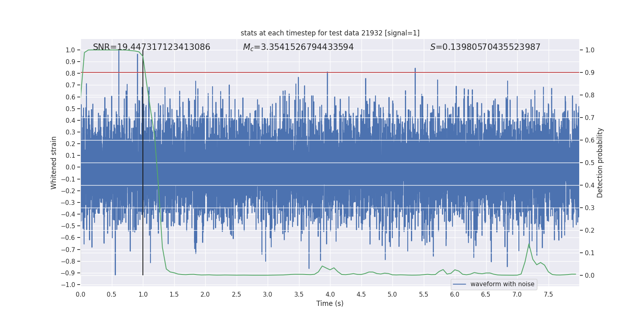Click the 7.5 tick label on the time axis
The image size is (644, 322).
(548, 295)
